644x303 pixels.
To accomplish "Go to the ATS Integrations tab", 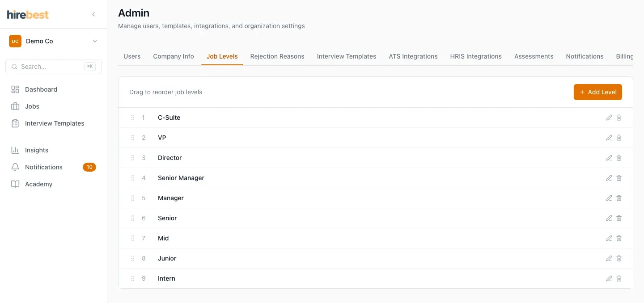I will pyautogui.click(x=413, y=56).
